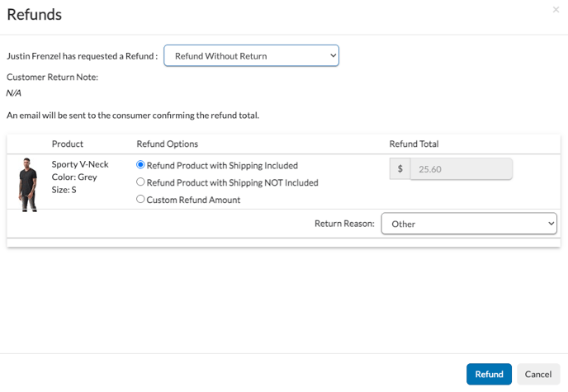Expand the Return Reason dropdown

click(x=469, y=224)
